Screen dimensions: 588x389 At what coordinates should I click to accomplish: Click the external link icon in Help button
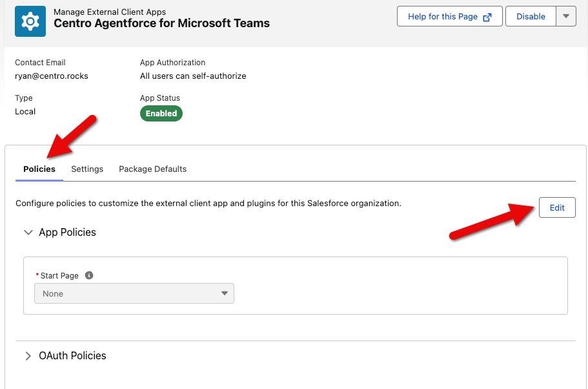tap(488, 17)
